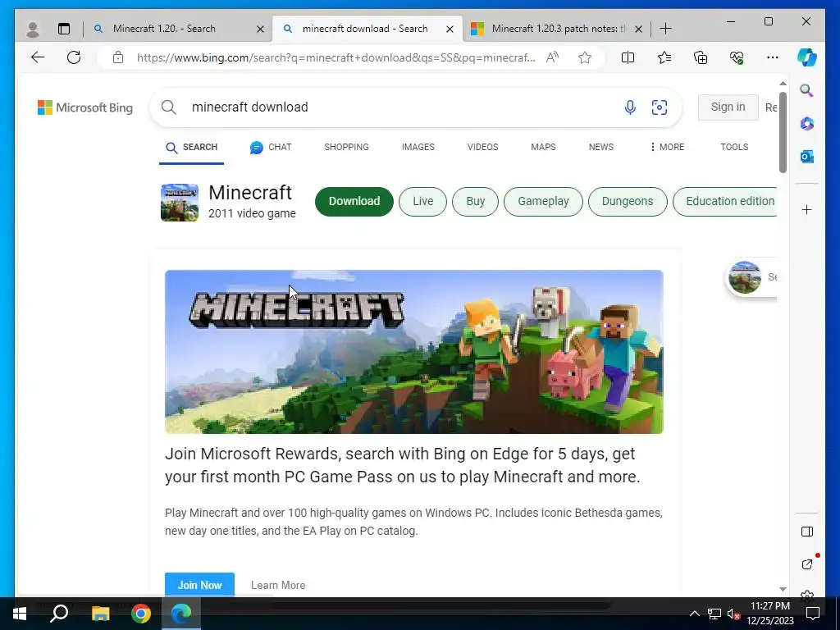Image resolution: width=840 pixels, height=630 pixels.
Task: Open the MAPS results tab
Action: [x=543, y=147]
